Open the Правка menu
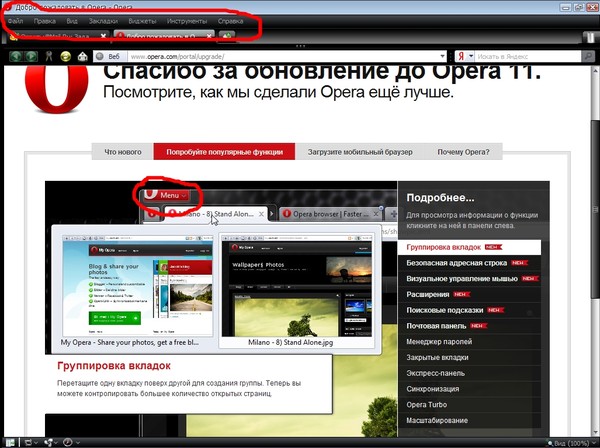The height and width of the screenshot is (448, 600). coord(44,21)
